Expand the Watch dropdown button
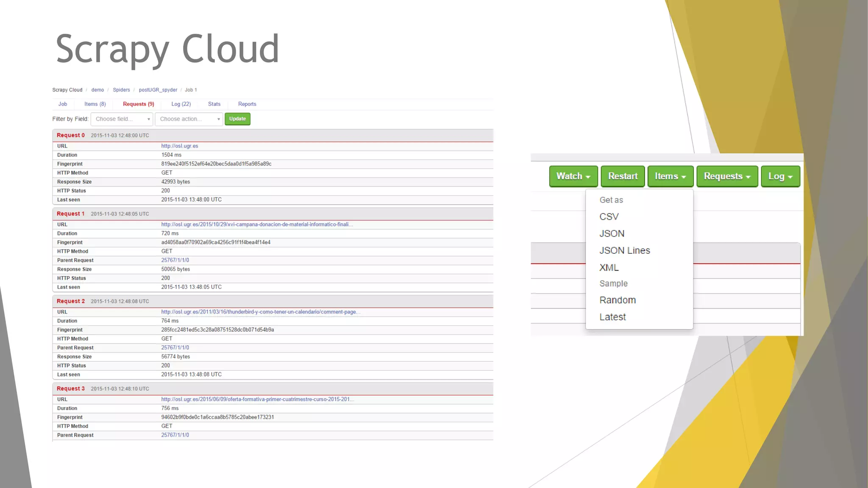Image resolution: width=868 pixels, height=488 pixels. point(573,176)
